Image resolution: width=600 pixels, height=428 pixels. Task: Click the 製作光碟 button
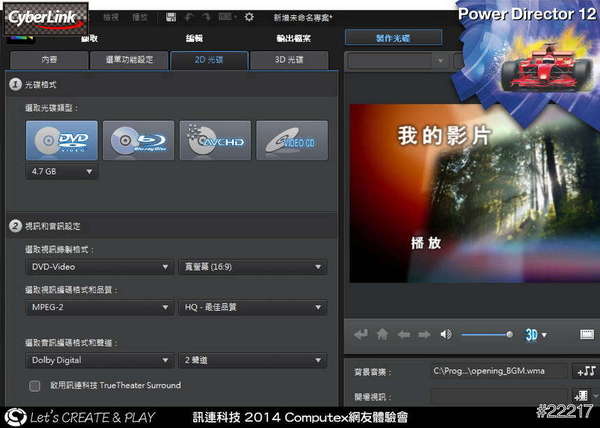[x=393, y=38]
